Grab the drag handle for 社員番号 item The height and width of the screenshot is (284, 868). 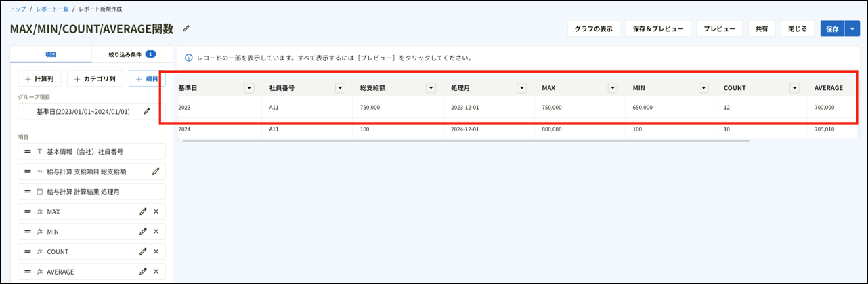pyautogui.click(x=28, y=152)
